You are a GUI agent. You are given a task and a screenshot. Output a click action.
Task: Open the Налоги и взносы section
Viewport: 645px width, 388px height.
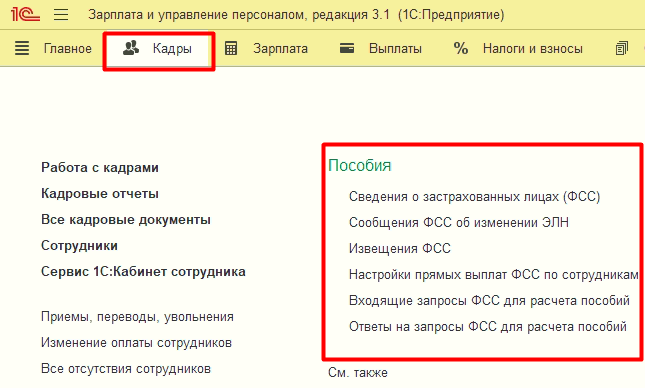pyautogui.click(x=533, y=49)
